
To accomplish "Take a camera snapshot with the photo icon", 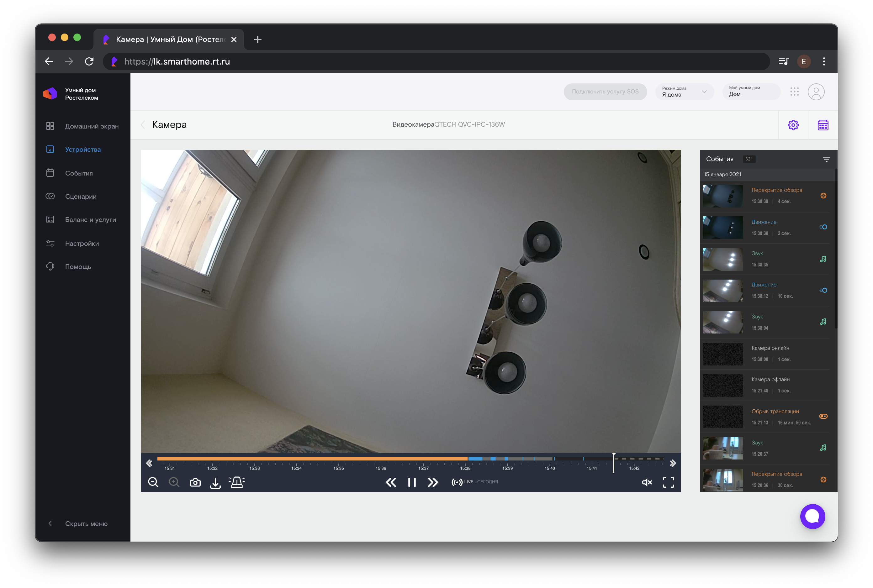I will (x=195, y=482).
